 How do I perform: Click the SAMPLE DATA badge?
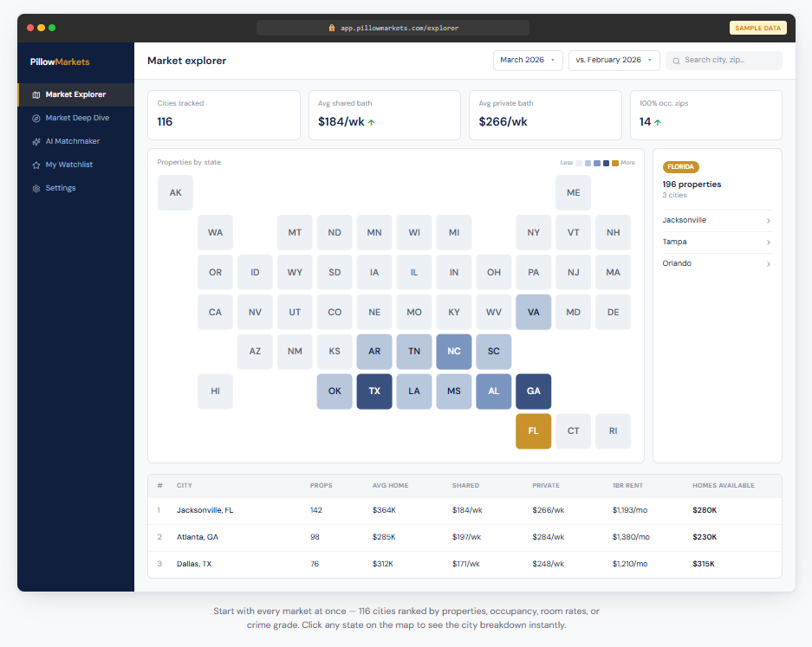tap(757, 28)
